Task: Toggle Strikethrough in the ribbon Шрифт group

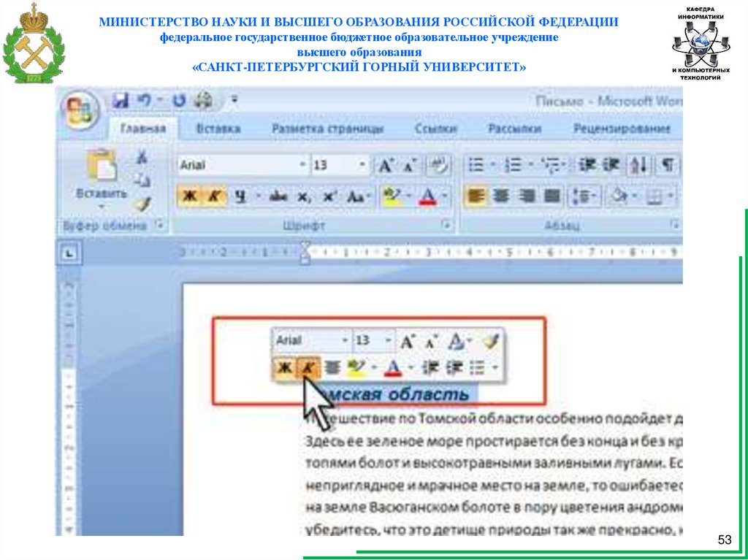Action: click(x=278, y=196)
